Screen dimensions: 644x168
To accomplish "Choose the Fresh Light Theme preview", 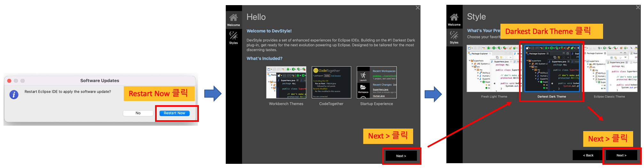I will click(494, 69).
